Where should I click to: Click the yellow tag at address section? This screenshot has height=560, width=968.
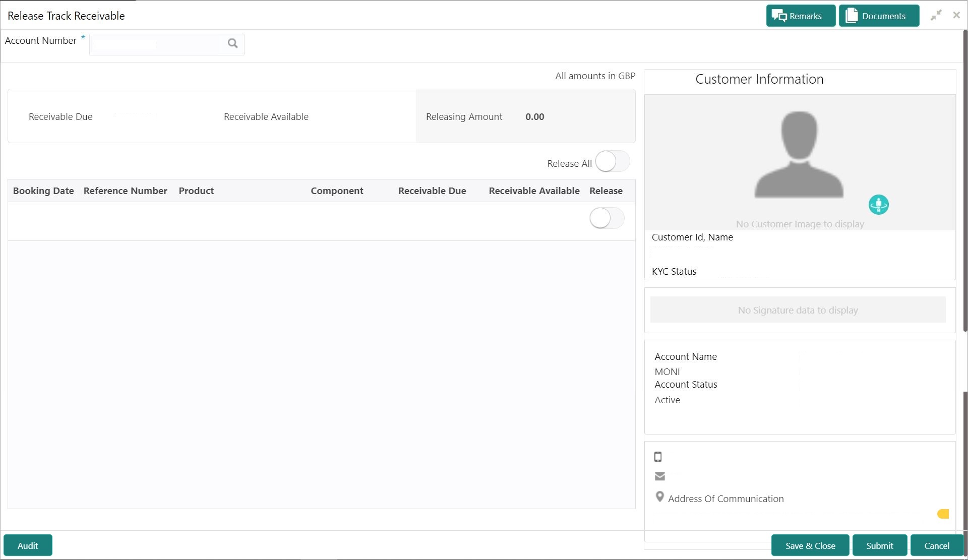943,514
